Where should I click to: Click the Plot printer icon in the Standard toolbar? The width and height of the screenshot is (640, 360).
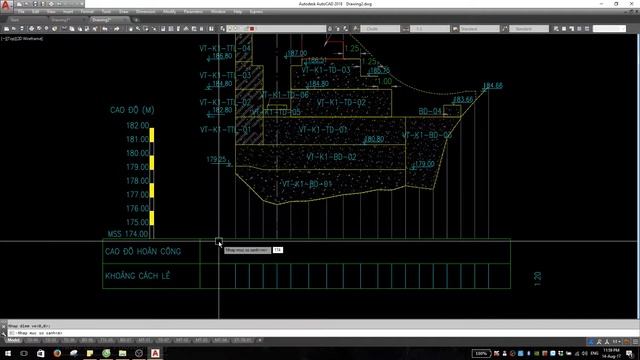[x=31, y=29]
